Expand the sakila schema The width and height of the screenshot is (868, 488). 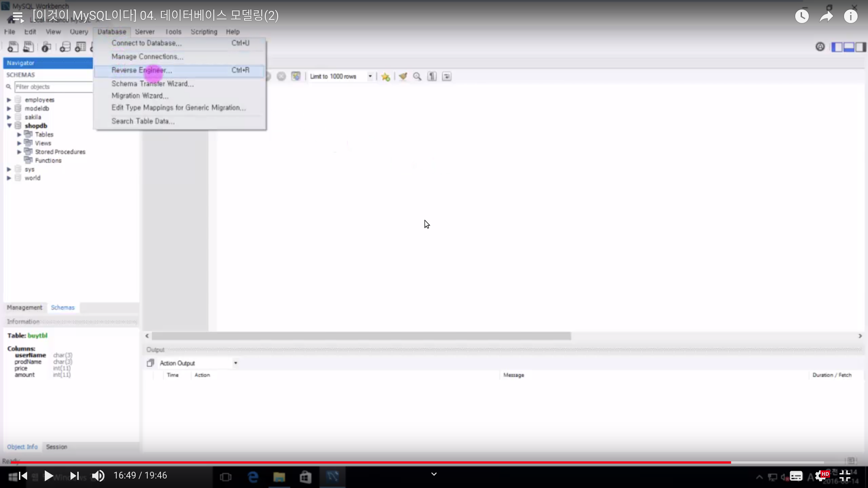9,117
